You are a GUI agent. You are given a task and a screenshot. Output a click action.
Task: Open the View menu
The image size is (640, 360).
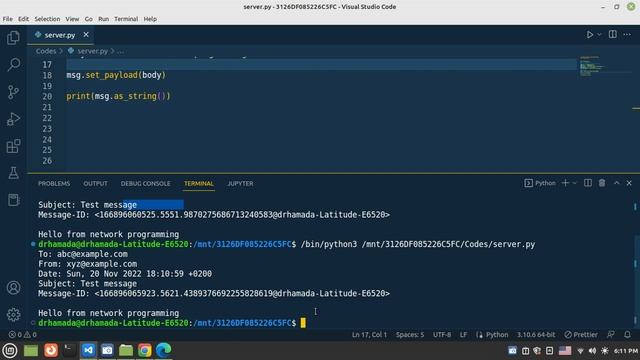pos(72,19)
